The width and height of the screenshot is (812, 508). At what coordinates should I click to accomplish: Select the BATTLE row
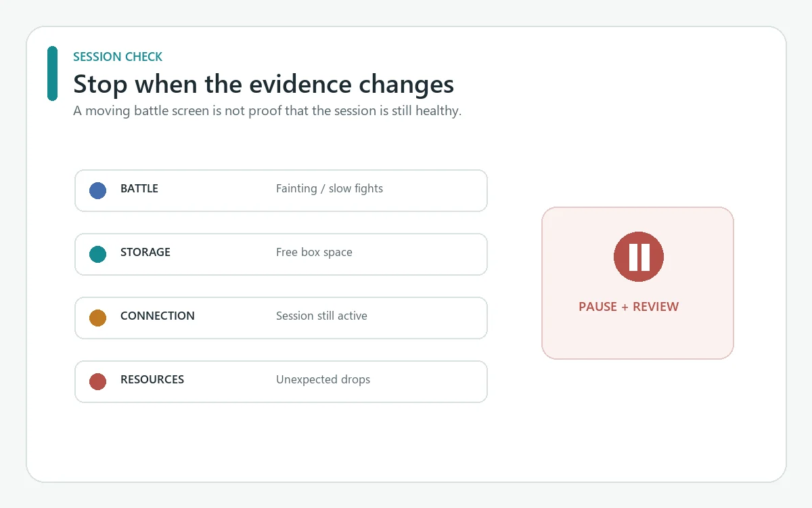pos(281,190)
